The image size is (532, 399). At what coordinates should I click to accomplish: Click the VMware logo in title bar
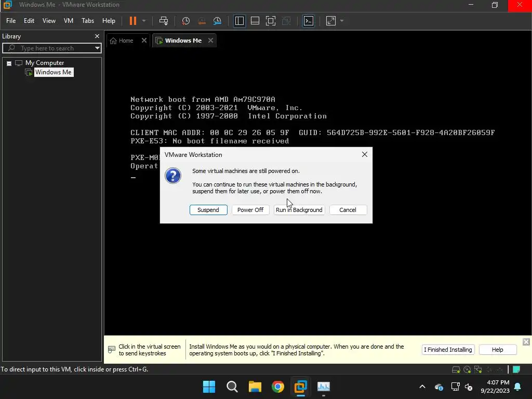(7, 5)
